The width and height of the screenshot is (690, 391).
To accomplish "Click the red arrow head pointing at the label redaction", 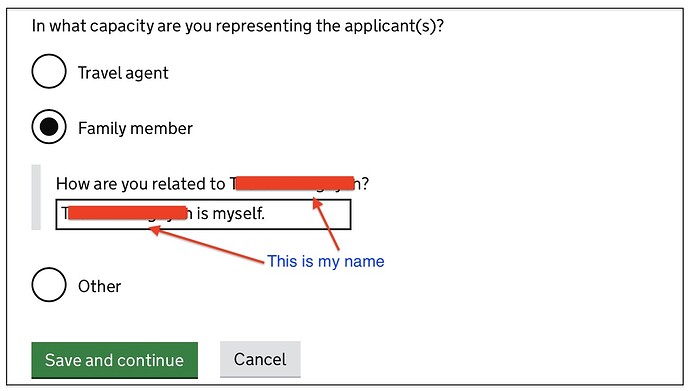I will 317,203.
